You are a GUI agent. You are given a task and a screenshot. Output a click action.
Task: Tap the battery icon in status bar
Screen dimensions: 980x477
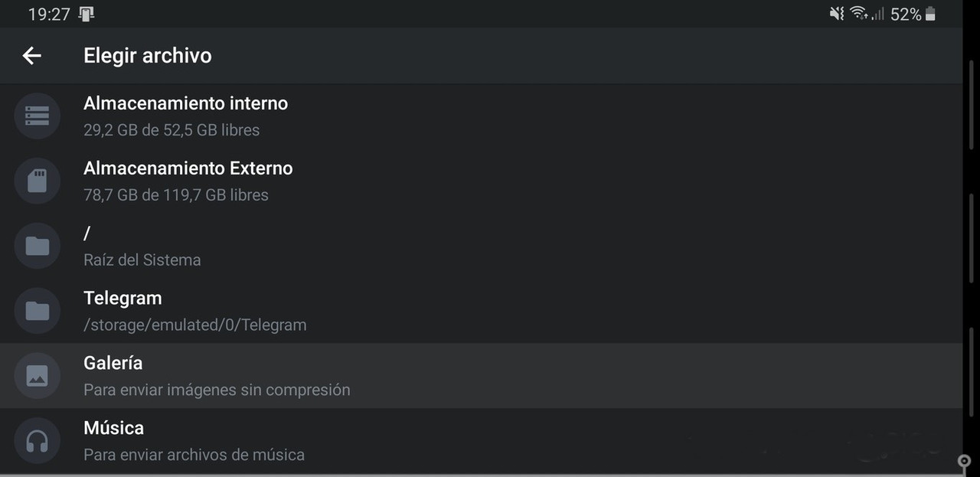pos(930,14)
